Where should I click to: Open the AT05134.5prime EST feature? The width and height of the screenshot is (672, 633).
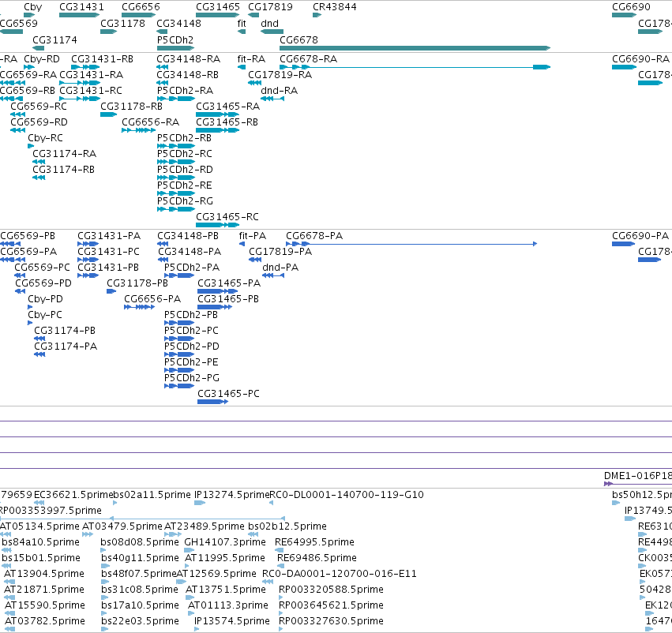[x=6, y=534]
